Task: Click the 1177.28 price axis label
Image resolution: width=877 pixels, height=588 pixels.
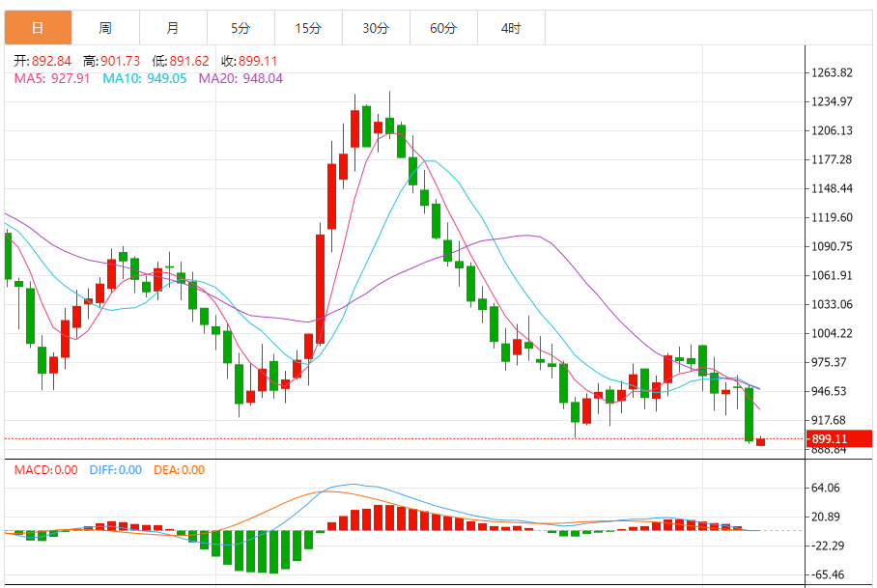Action: pos(833,160)
